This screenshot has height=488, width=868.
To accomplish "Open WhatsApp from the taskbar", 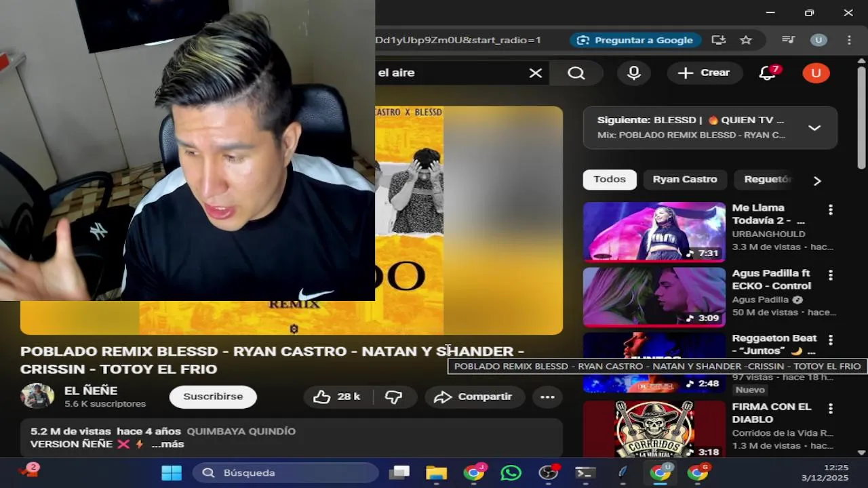I will pyautogui.click(x=511, y=472).
